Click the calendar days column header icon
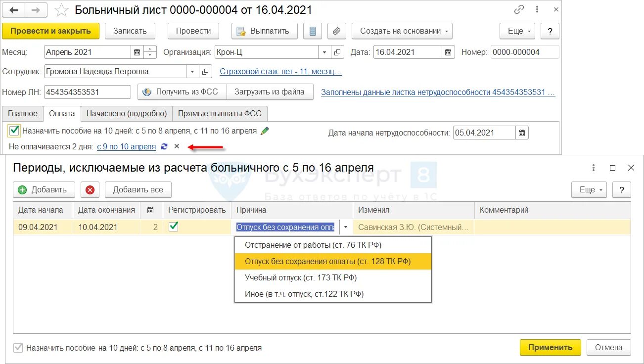644x364 pixels. tap(151, 210)
